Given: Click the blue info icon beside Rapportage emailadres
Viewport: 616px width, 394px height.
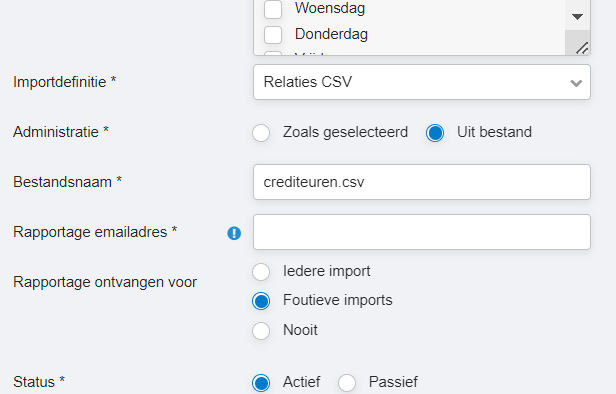Looking at the screenshot, I should 234,233.
